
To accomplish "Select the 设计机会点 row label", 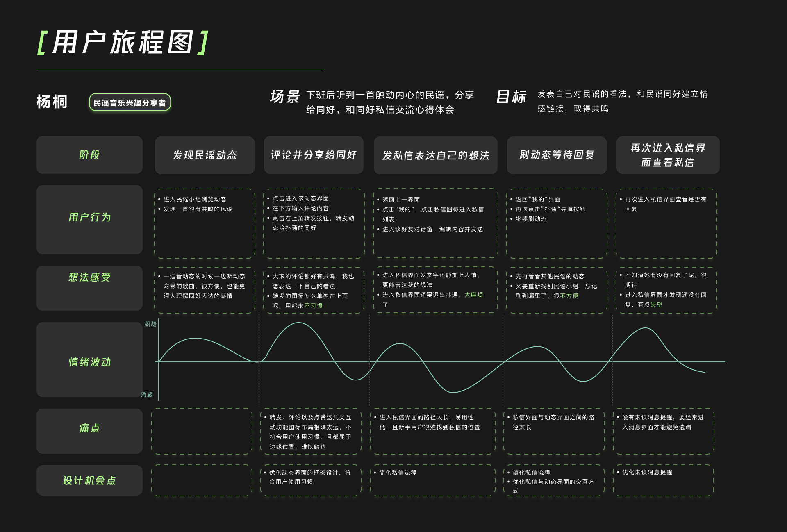I will tap(89, 480).
